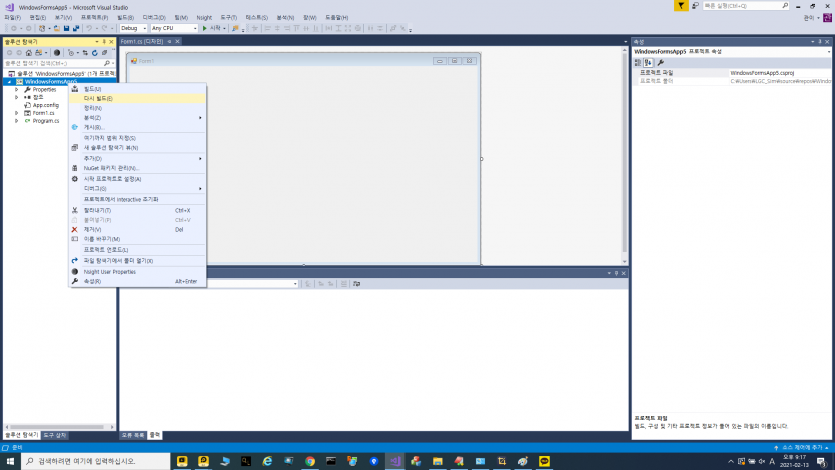Click the Collapse All icon in Solution Explorer toolbar
This screenshot has height=470, width=835.
[x=104, y=53]
